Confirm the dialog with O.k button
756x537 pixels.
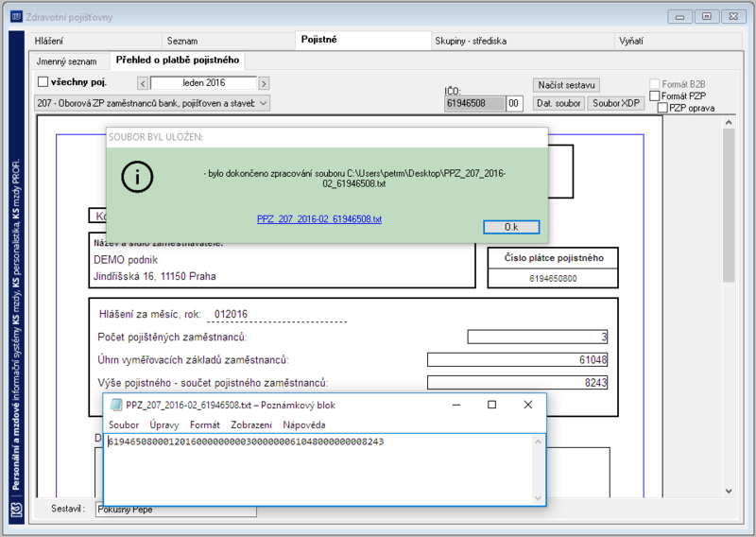(x=511, y=227)
